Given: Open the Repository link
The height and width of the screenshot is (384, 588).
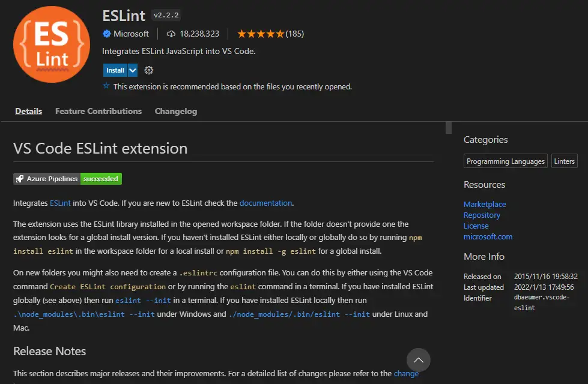Looking at the screenshot, I should [482, 215].
